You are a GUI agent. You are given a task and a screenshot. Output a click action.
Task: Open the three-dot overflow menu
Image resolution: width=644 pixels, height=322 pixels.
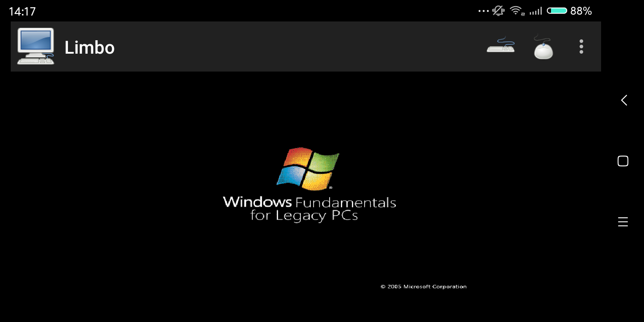pos(581,47)
